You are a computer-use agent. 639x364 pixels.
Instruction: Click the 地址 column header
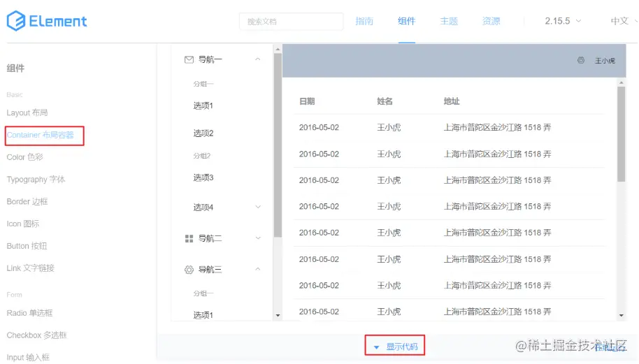452,101
